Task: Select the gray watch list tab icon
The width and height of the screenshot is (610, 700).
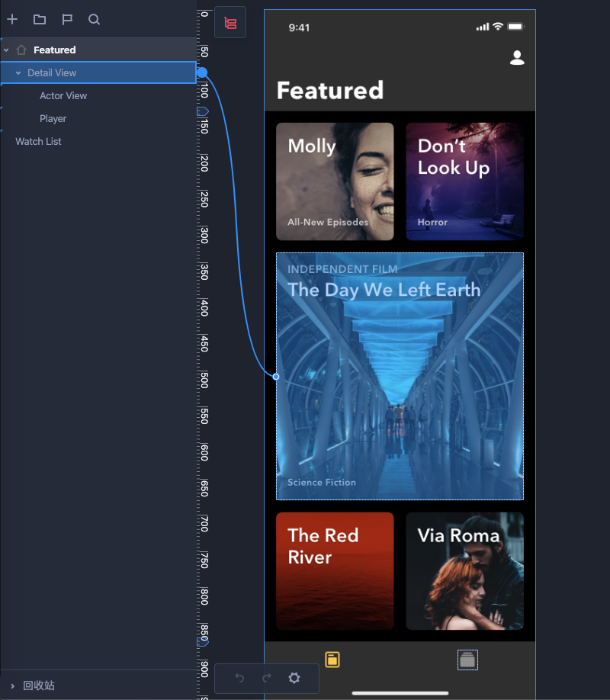Action: point(467,660)
